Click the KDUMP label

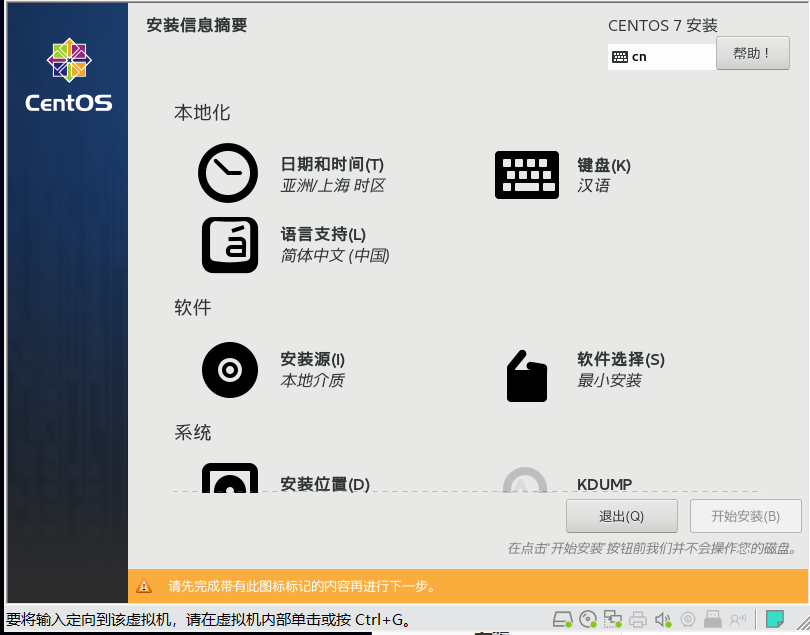tap(604, 484)
